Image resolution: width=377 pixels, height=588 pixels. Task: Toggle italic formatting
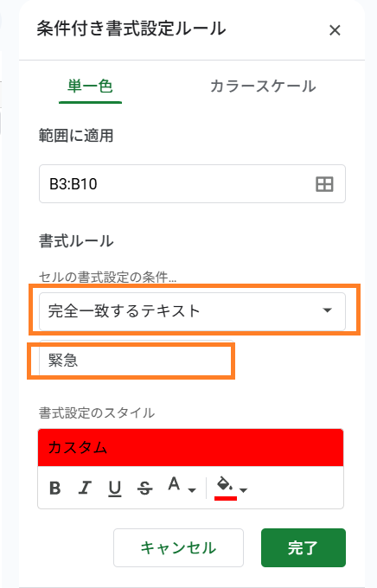tap(85, 489)
